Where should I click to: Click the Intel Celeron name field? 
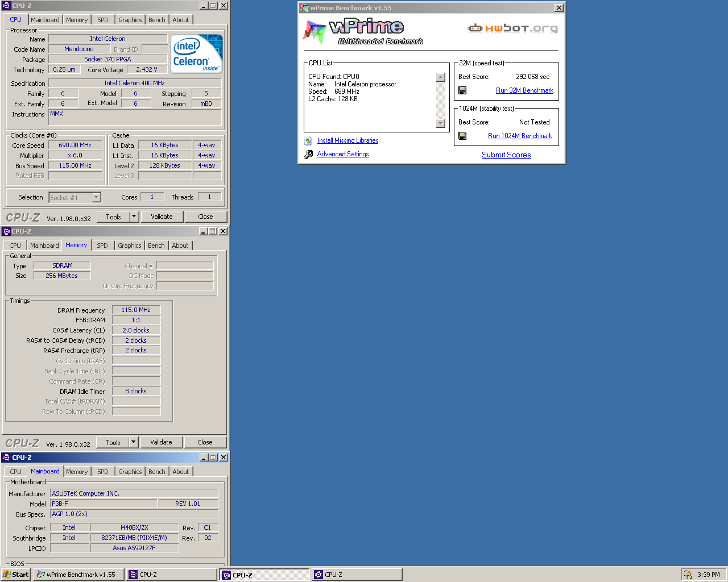(x=107, y=39)
